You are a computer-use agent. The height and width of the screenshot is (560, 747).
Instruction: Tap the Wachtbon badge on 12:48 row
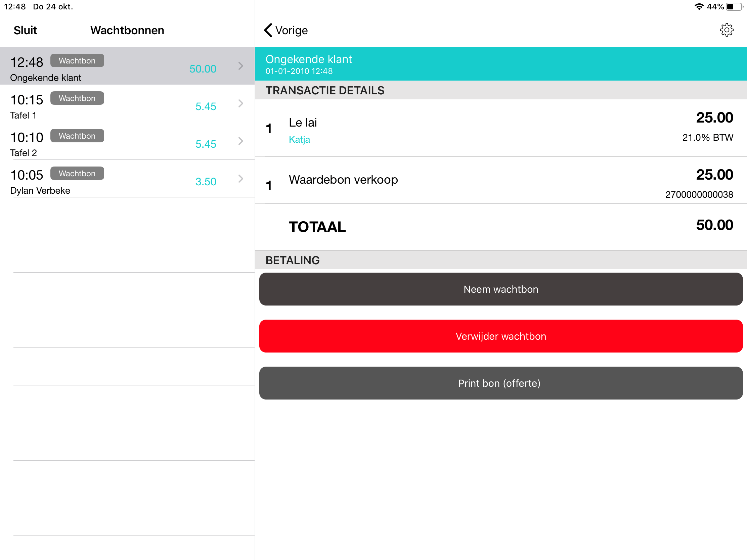(77, 61)
